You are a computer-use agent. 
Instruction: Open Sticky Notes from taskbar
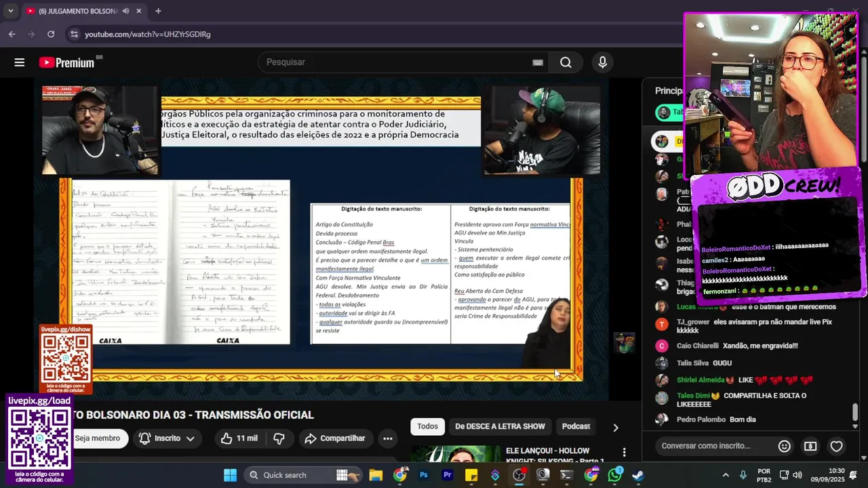point(471,475)
